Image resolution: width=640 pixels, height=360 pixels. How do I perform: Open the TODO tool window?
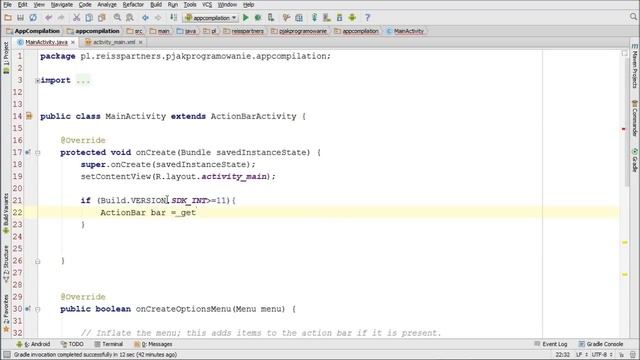point(72,344)
